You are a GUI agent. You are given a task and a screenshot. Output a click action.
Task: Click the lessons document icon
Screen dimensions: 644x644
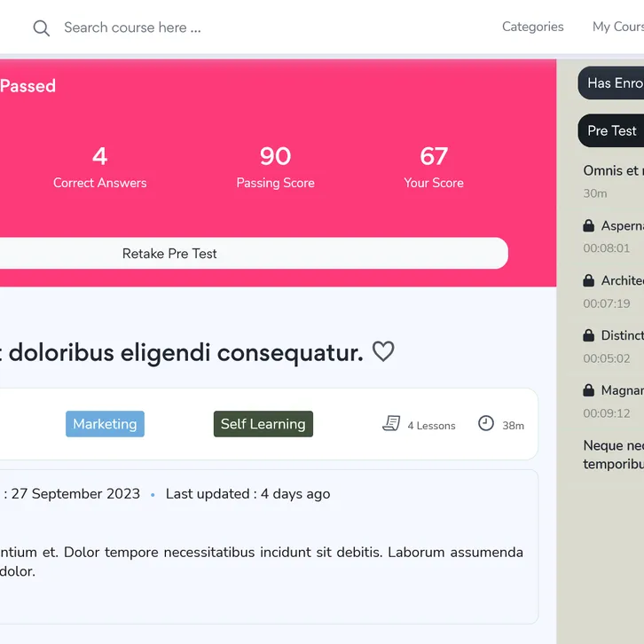point(391,424)
